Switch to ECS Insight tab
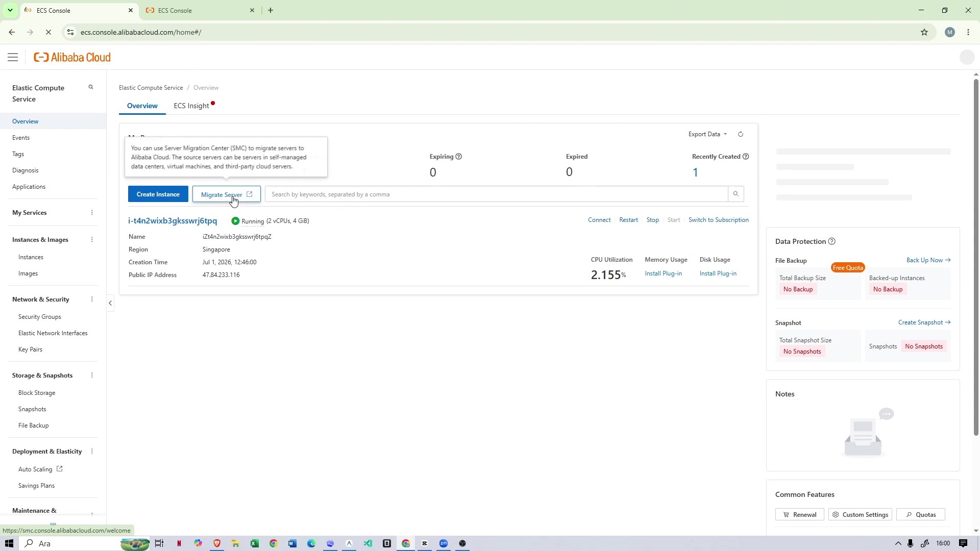Image resolution: width=980 pixels, height=551 pixels. point(191,106)
